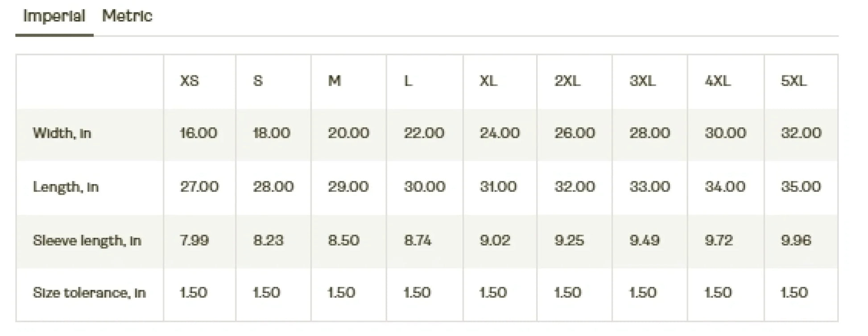The image size is (868, 336).
Task: Click the 5XL size column header
Action: (x=794, y=81)
